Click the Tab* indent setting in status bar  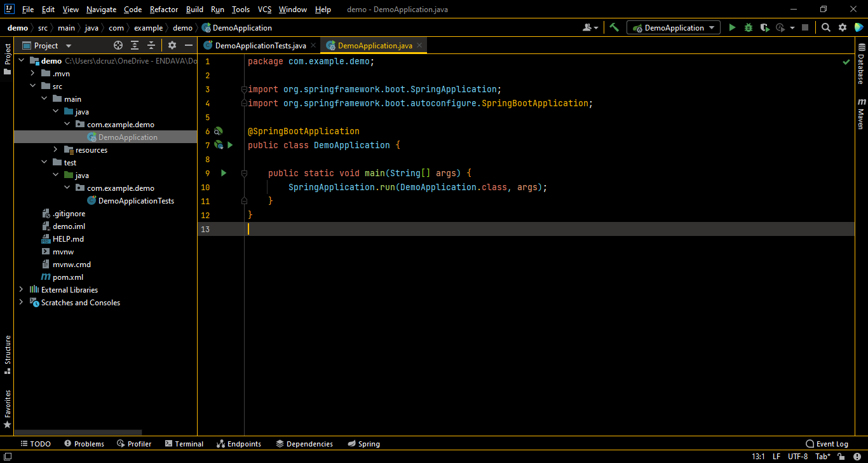(x=822, y=457)
